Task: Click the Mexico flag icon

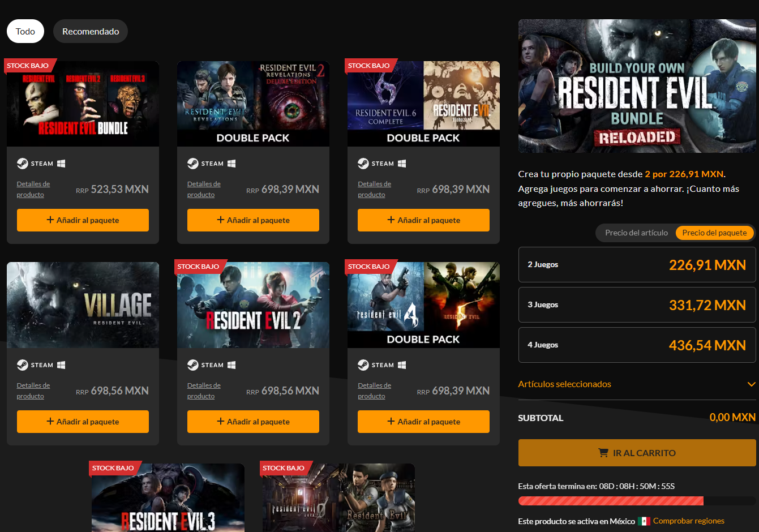Action: coord(644,521)
